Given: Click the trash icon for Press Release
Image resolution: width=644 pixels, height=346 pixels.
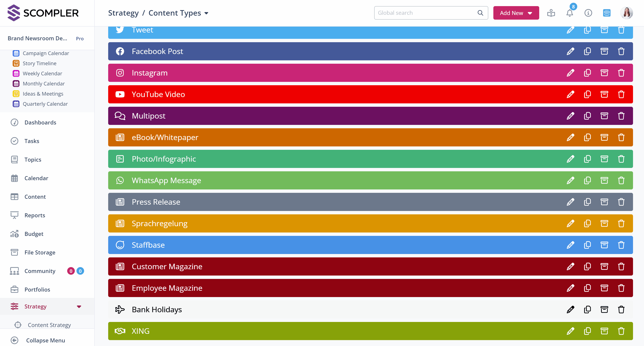Looking at the screenshot, I should (621, 202).
